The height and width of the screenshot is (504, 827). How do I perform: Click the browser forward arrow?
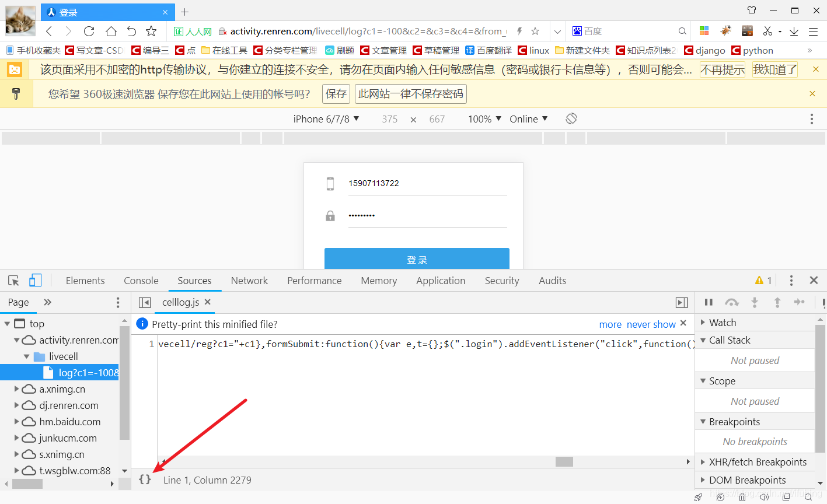[x=68, y=32]
